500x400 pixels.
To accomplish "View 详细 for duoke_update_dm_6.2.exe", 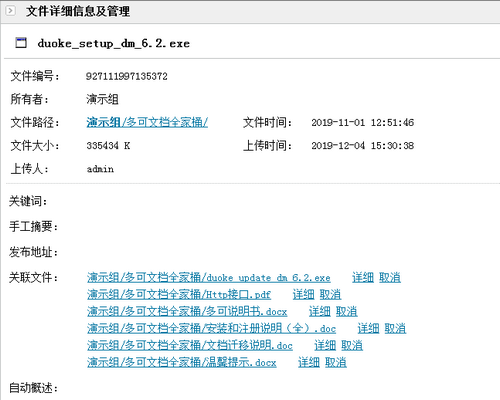I will pyautogui.click(x=363, y=277).
